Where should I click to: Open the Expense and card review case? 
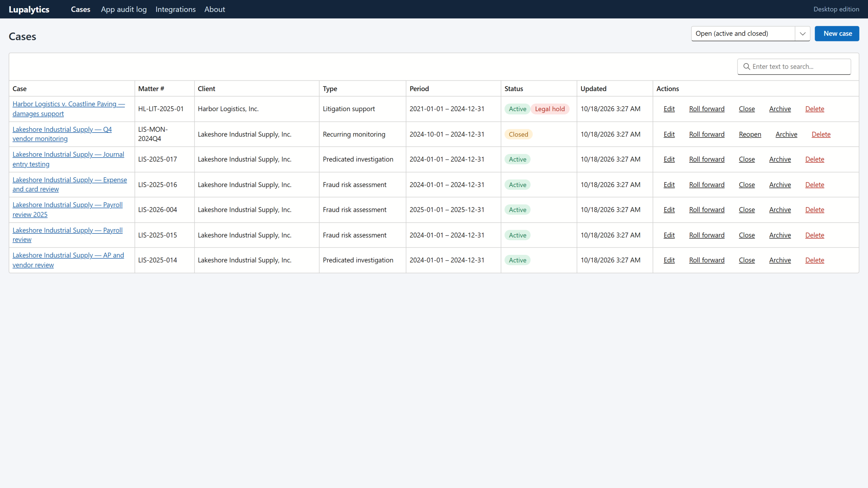(70, 184)
